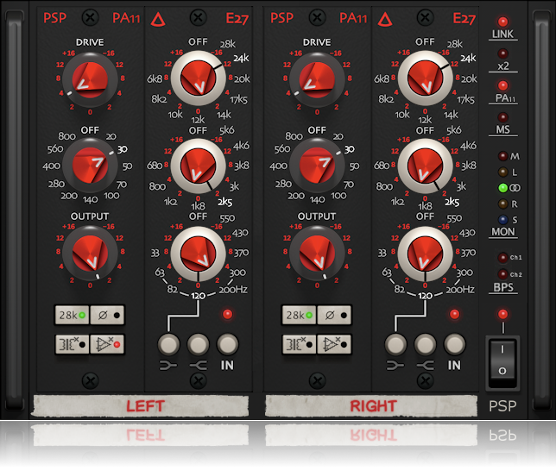Click the 30 value on RIGHT high-pass dial

349,149
